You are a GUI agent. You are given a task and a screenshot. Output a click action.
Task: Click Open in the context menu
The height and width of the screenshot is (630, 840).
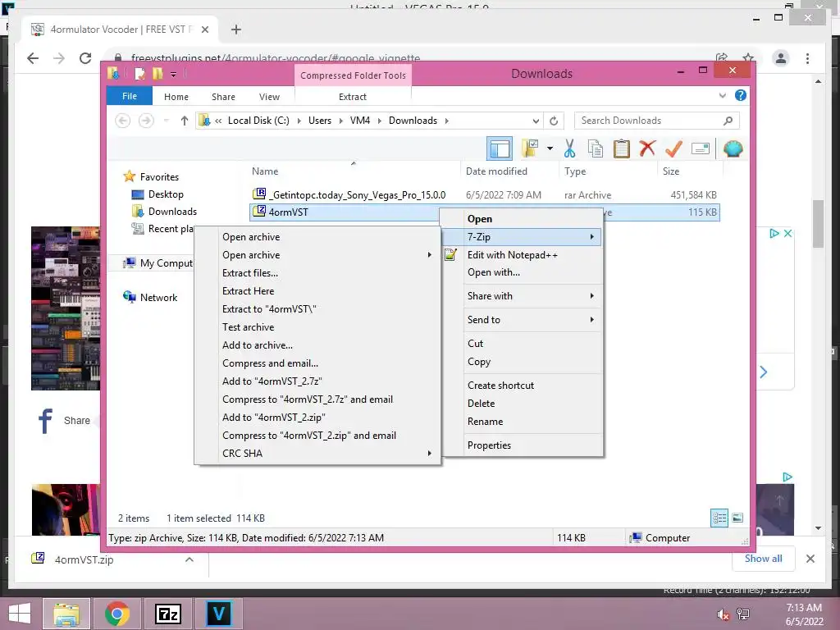click(x=523, y=218)
